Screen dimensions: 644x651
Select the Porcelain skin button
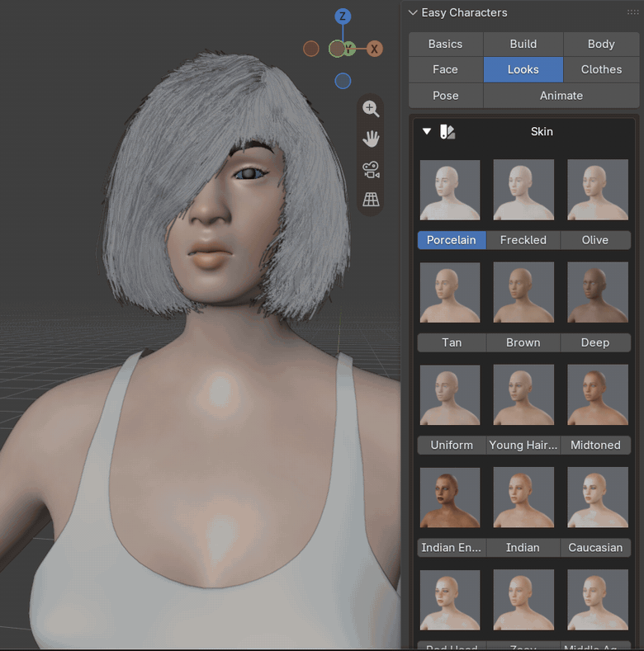[x=452, y=240]
